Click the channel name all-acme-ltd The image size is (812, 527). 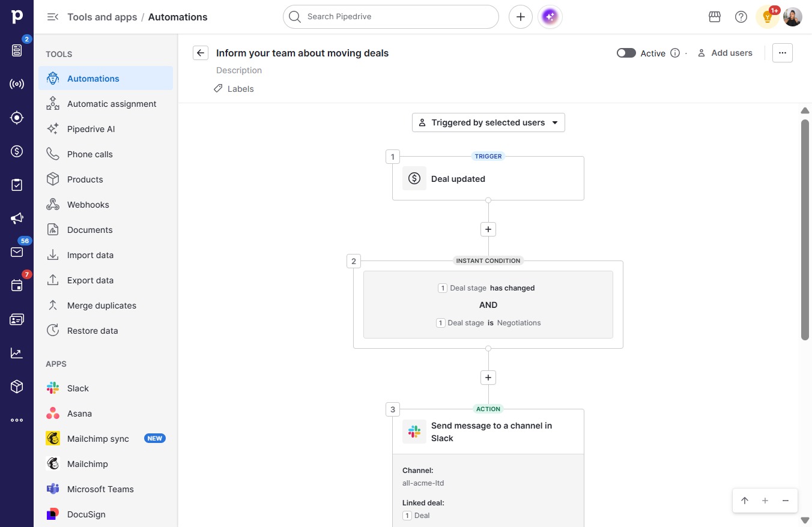(x=423, y=483)
